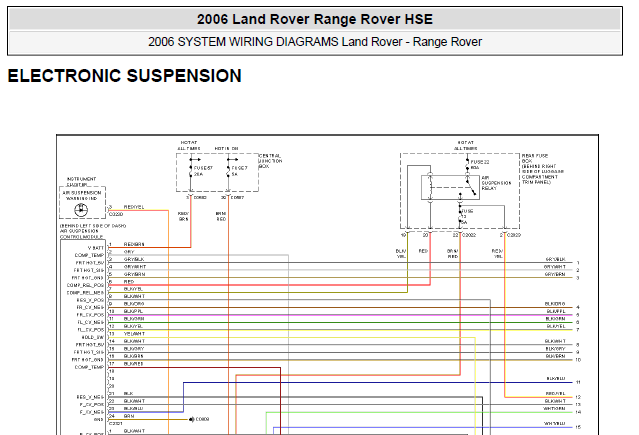The width and height of the screenshot is (639, 435).
Task: Click the GRY/BRN wire label at pin 5
Action: pyautogui.click(x=134, y=274)
